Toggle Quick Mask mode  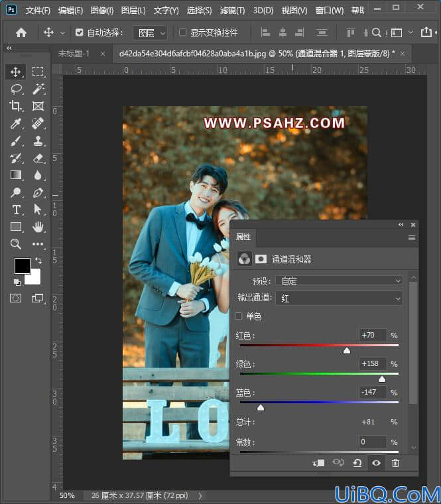15,298
